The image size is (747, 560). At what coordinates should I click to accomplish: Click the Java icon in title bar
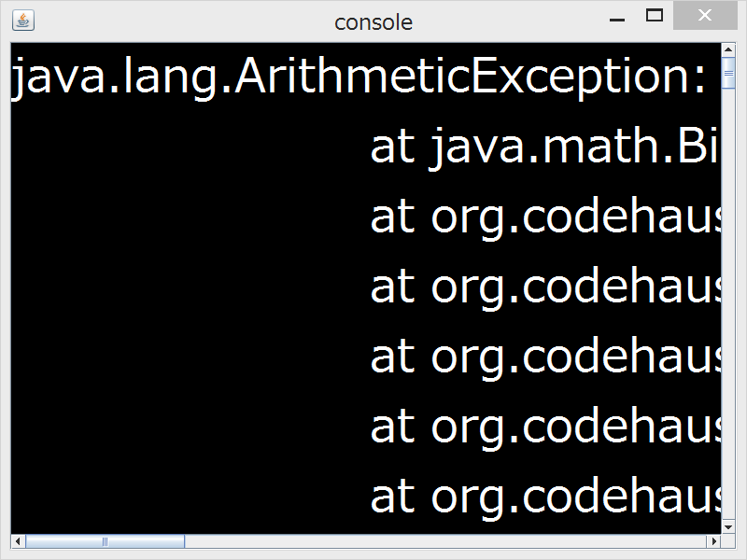(x=22, y=21)
